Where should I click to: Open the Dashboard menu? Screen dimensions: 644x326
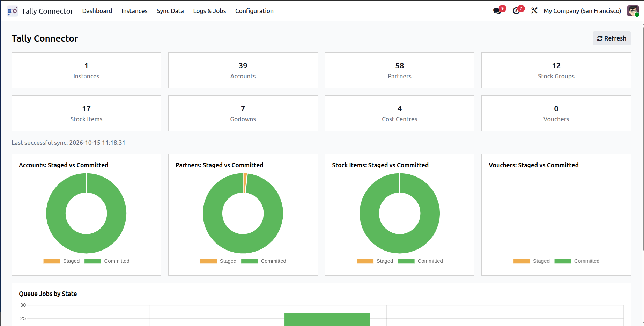click(97, 11)
